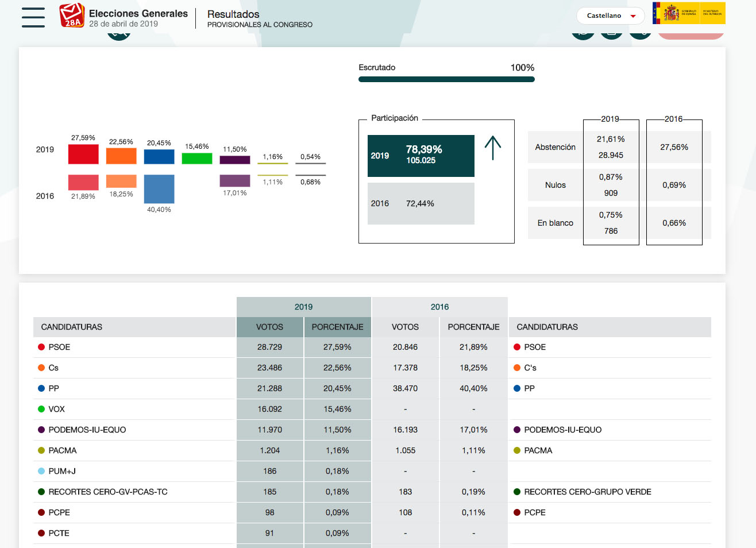Select RECORTES CERO-GRUPO VERDE in 2016 candidaturas
This screenshot has width=756, height=548.
[588, 492]
